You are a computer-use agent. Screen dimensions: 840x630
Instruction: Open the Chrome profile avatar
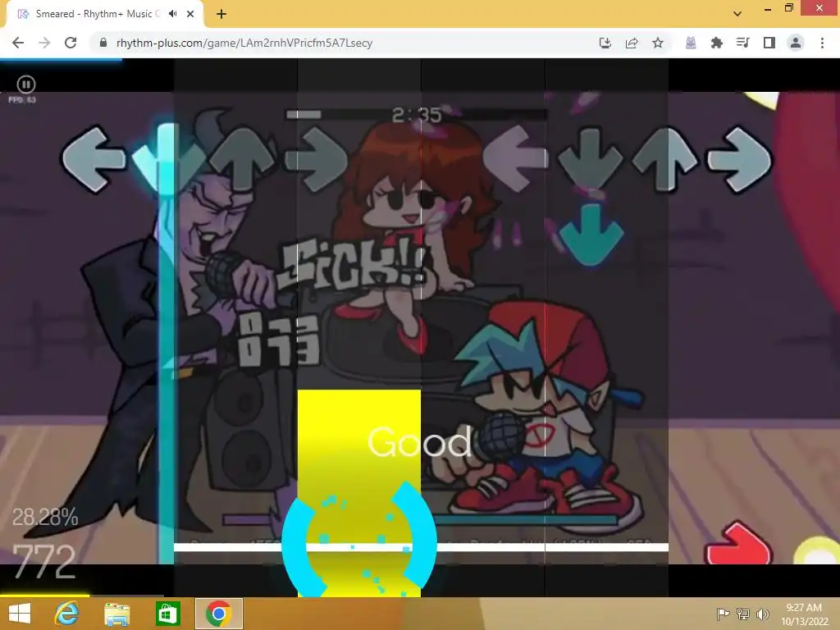(796, 43)
